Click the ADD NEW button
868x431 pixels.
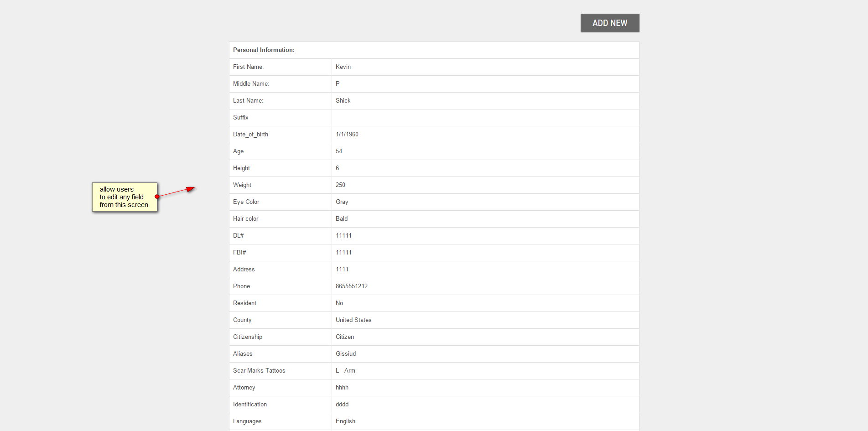(609, 23)
